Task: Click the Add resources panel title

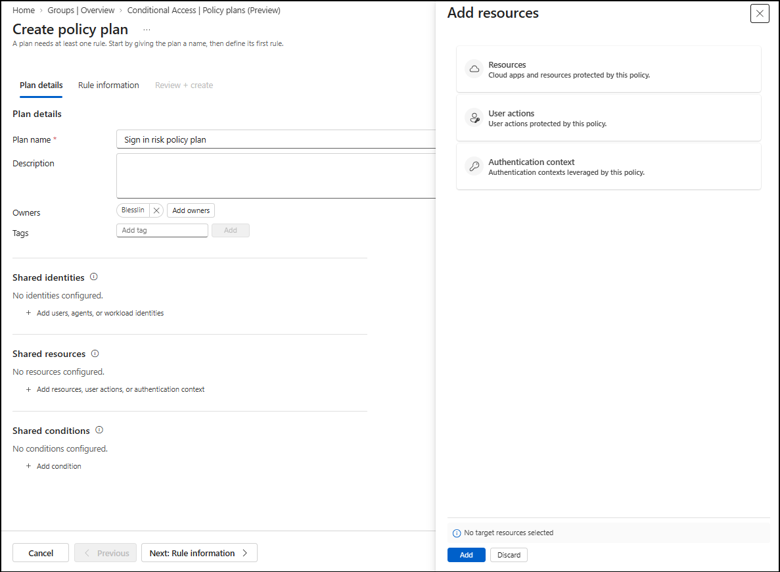Action: click(493, 13)
